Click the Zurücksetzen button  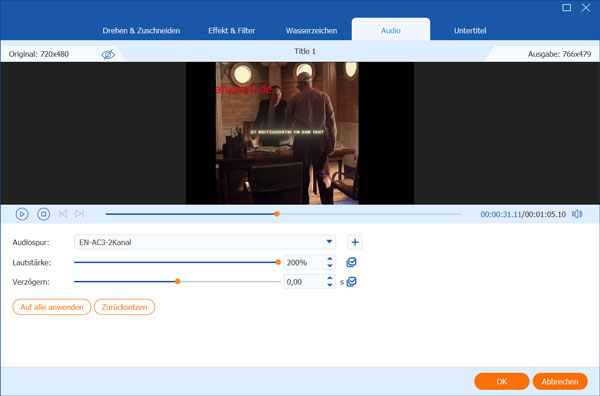tap(124, 307)
